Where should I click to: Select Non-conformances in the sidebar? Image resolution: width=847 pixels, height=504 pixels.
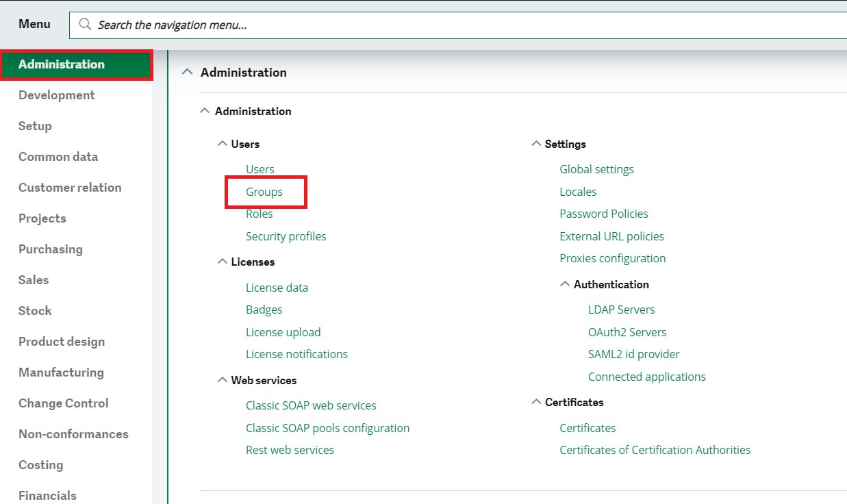73,433
